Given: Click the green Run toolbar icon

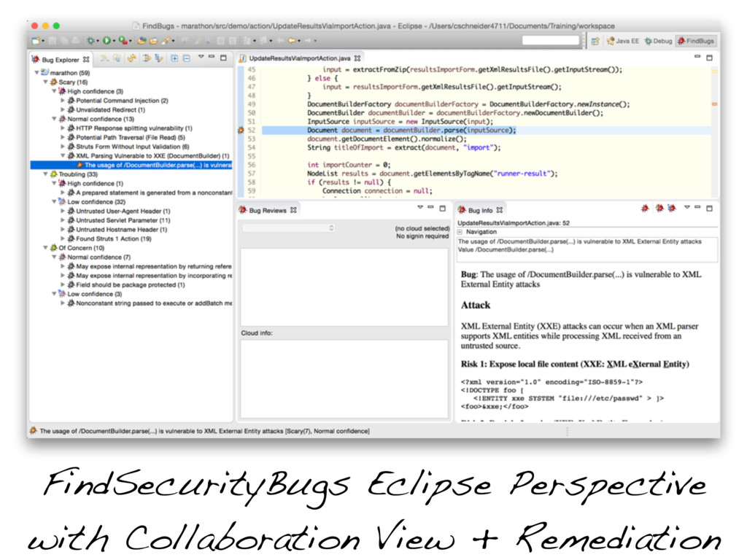Looking at the screenshot, I should (x=107, y=41).
